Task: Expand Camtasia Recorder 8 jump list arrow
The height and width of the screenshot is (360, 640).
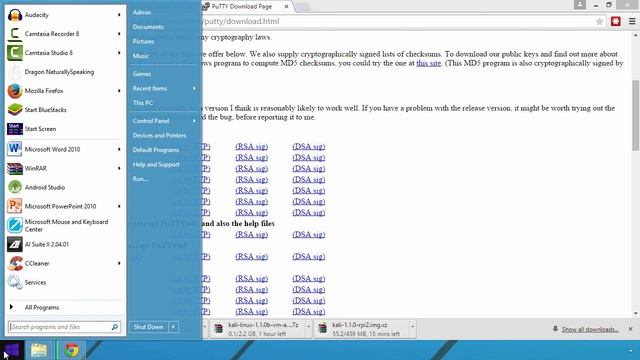Action: pos(119,34)
